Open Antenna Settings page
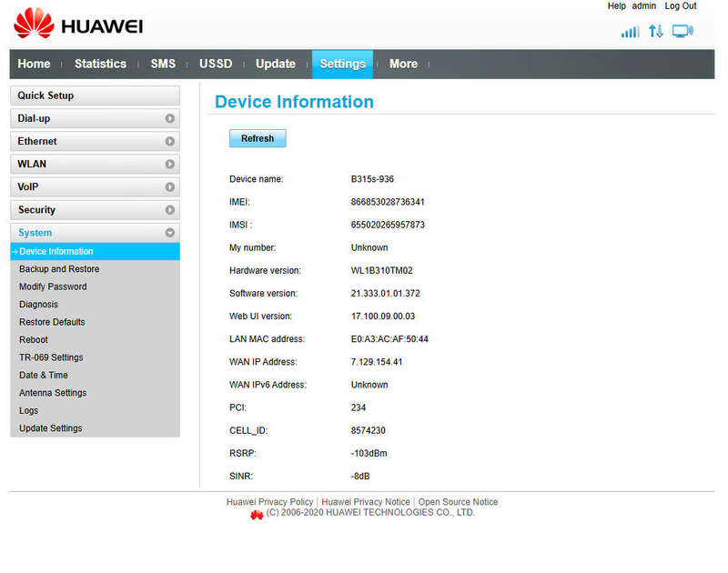The image size is (728, 573). pyautogui.click(x=53, y=393)
